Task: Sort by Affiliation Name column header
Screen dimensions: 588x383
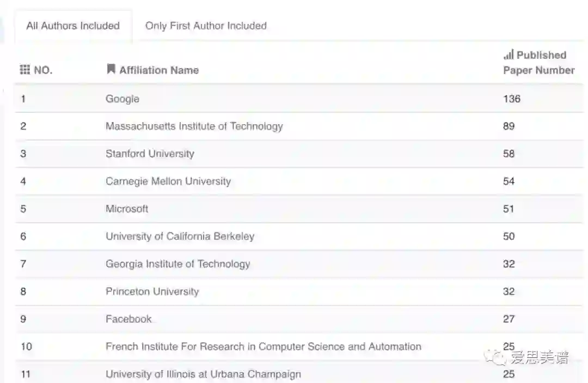Action: [x=159, y=70]
